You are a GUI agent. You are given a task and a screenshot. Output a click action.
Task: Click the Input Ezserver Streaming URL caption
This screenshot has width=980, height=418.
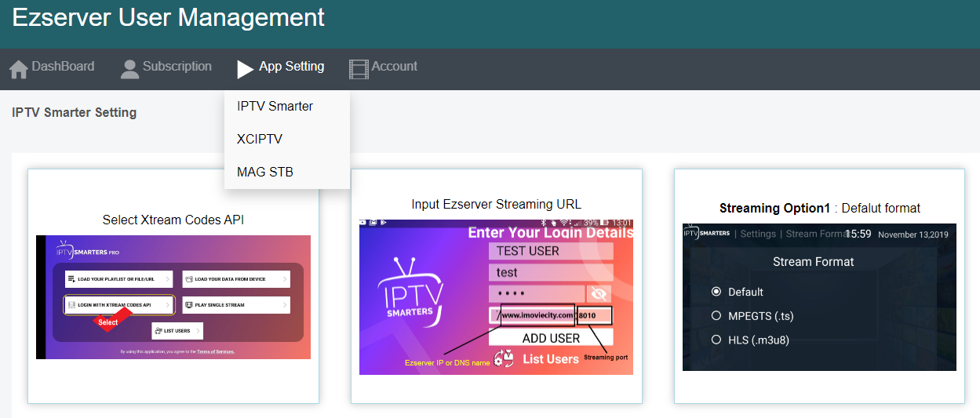point(497,205)
